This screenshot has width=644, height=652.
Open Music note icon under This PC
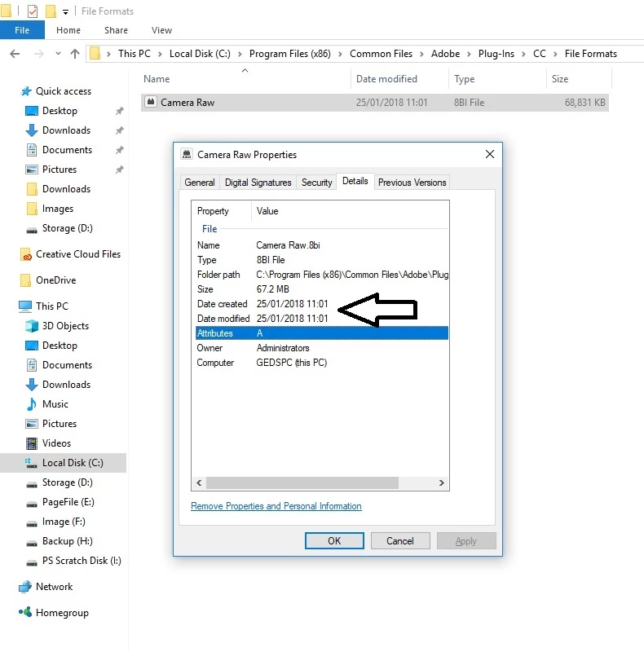click(32, 403)
